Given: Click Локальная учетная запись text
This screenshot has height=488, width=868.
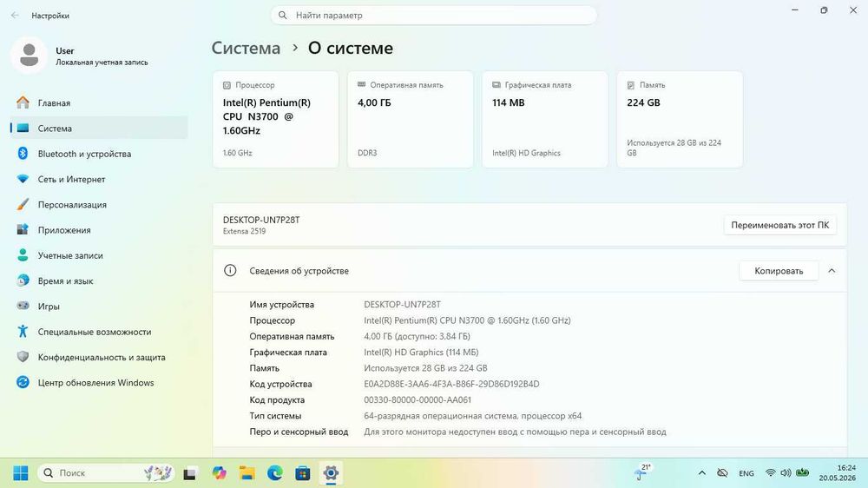Looking at the screenshot, I should point(102,63).
